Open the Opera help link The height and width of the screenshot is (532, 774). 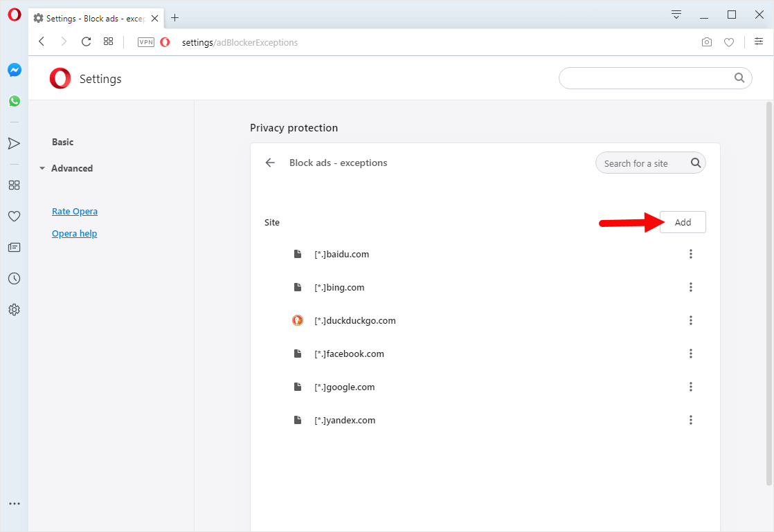(x=75, y=233)
